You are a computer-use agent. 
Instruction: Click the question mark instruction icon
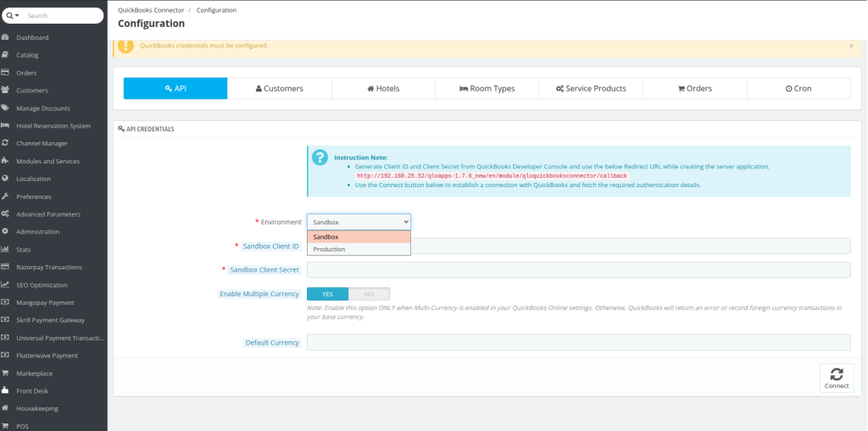pos(320,157)
